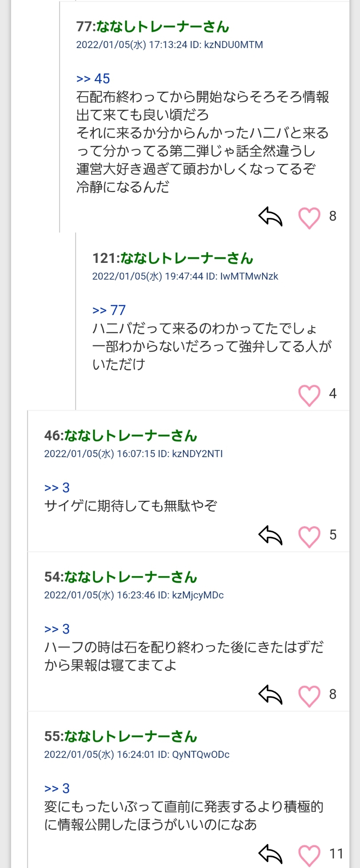Viewport: 360px width, 868px height.
Task: Tap the comment 46 poster name header
Action: 121,436
